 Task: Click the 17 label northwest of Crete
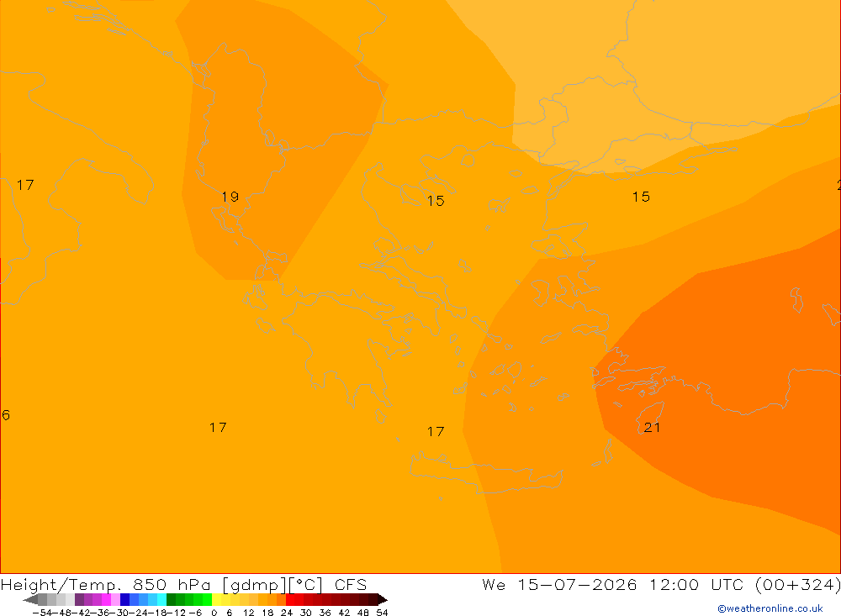436,432
